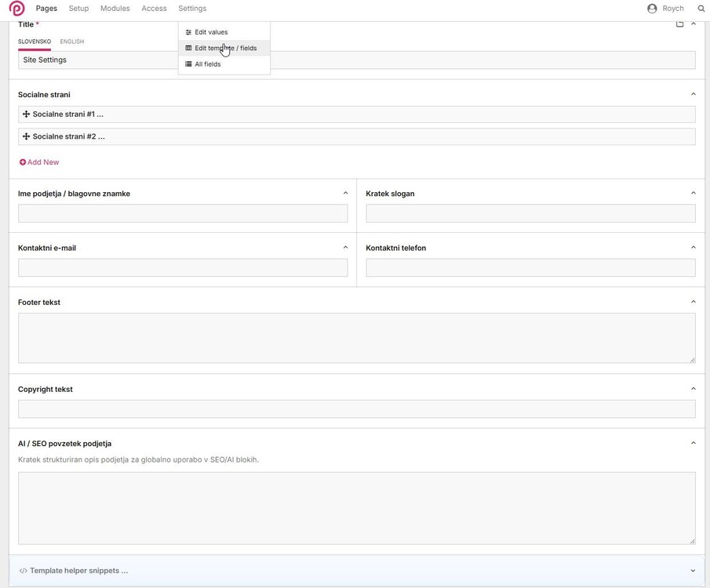Image resolution: width=710 pixels, height=588 pixels.
Task: Click the Edit values sliders icon
Action: [x=188, y=32]
